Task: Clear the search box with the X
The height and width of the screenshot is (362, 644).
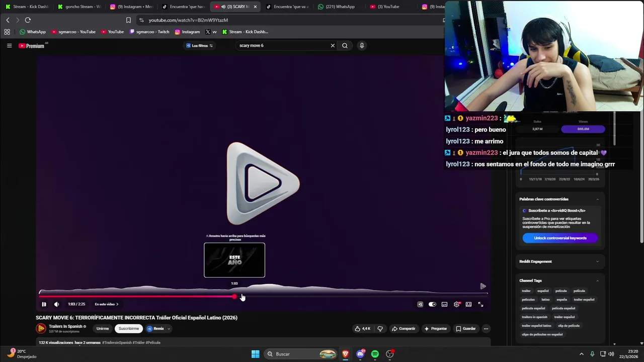Action: 333,46
